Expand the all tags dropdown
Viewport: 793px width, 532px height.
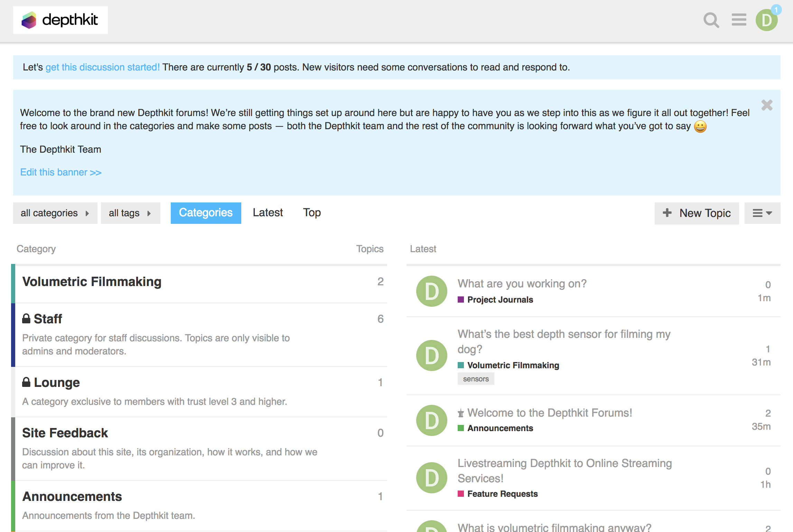click(x=130, y=213)
